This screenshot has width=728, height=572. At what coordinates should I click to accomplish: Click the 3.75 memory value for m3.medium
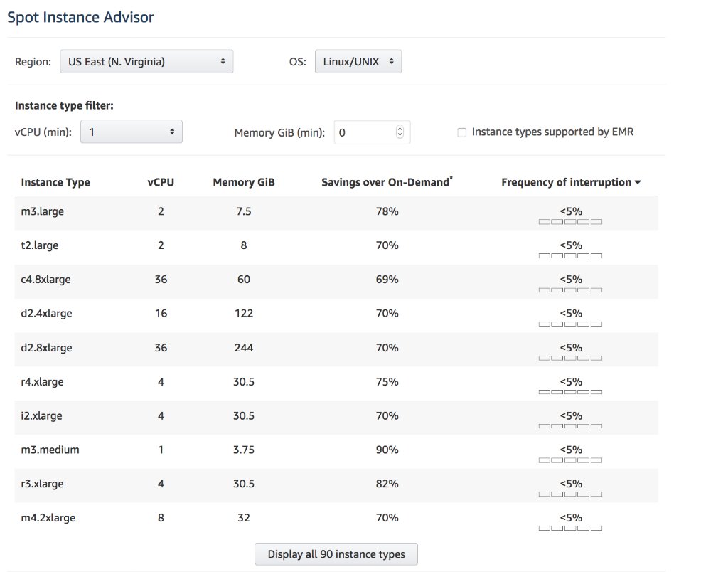(x=244, y=450)
